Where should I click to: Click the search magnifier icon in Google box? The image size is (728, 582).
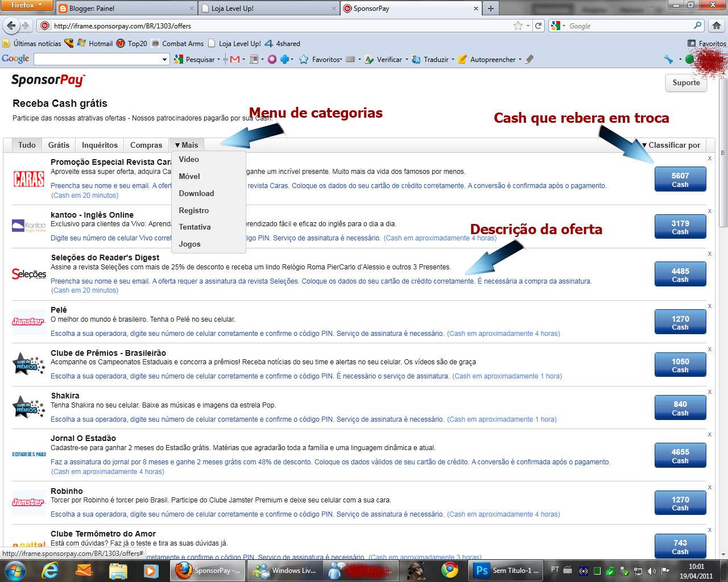point(698,26)
